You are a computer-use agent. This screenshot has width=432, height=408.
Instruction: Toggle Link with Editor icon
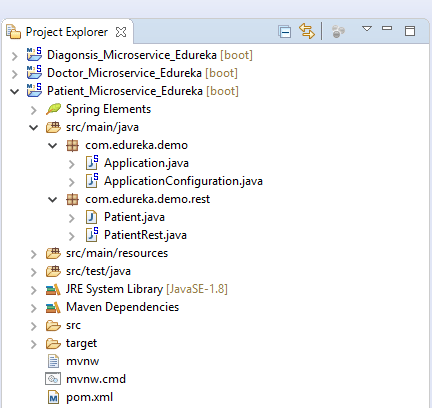point(307,31)
